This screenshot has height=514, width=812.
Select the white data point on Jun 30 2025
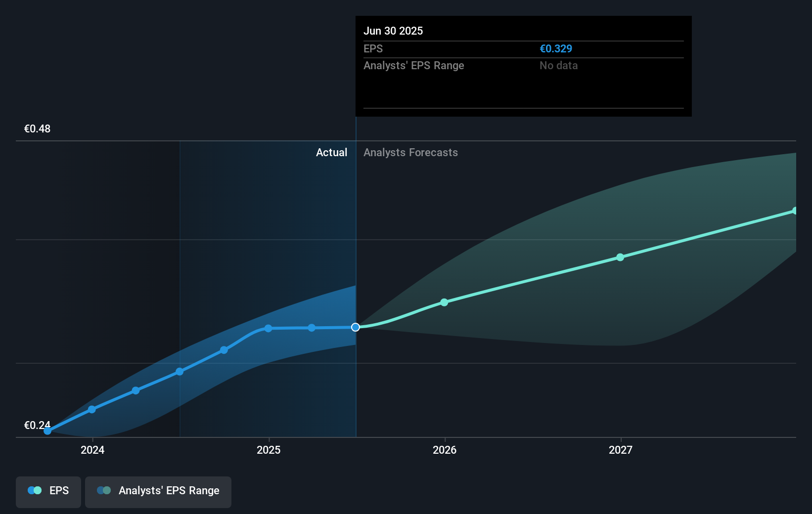pyautogui.click(x=355, y=327)
